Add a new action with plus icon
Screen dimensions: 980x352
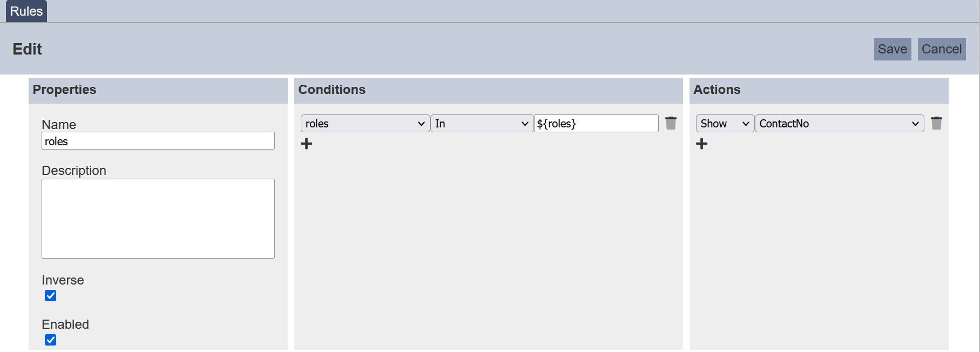(x=702, y=144)
